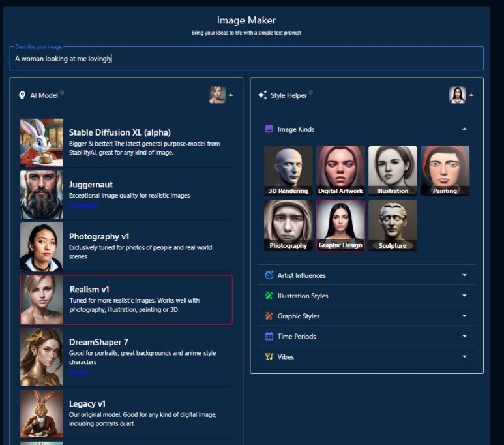Choose the Photography v1 model
This screenshot has height=445, width=504.
click(126, 247)
